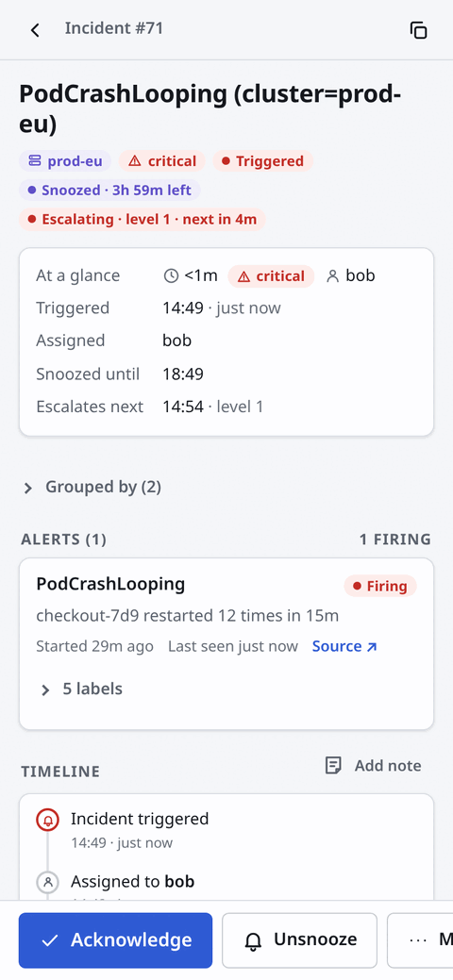Click the Add note document icon

point(333,766)
